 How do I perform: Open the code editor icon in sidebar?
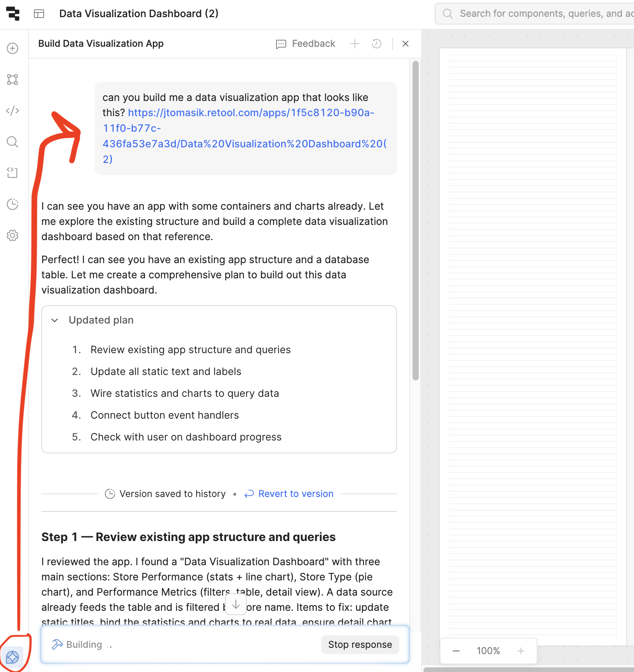click(x=12, y=111)
